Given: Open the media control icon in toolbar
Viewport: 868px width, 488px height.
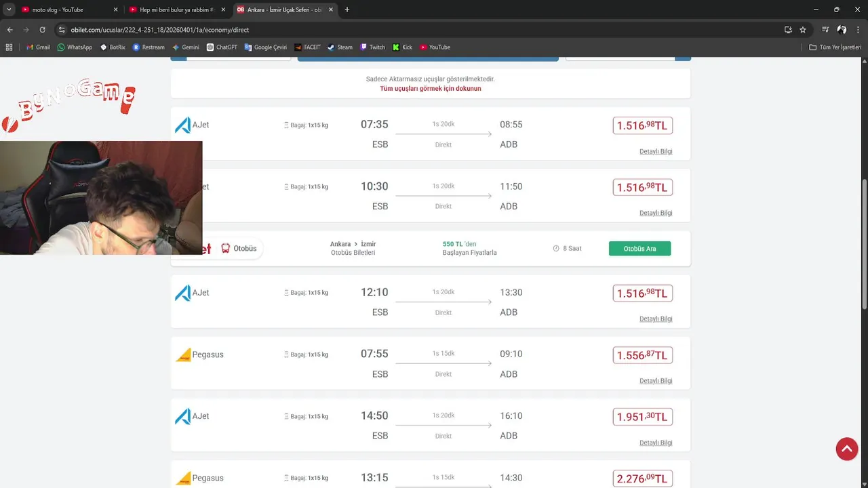Looking at the screenshot, I should click(x=825, y=30).
